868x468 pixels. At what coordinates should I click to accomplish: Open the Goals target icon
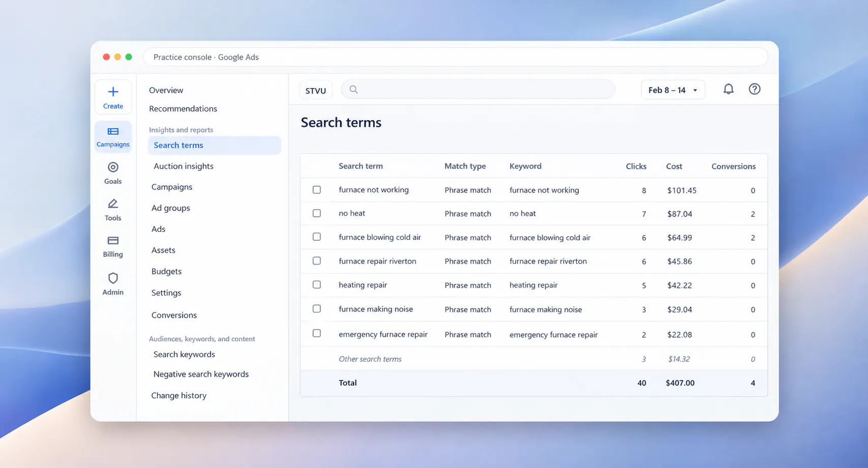click(x=113, y=167)
